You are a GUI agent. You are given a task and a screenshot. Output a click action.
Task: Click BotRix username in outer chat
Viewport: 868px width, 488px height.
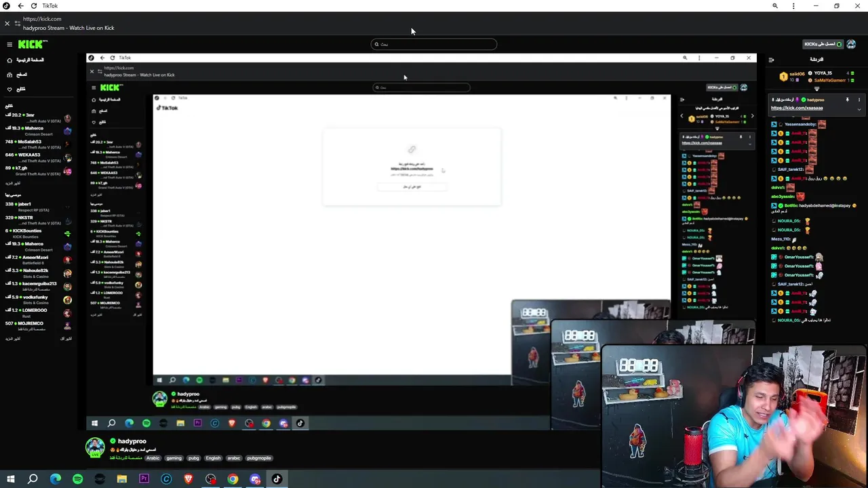pos(791,205)
